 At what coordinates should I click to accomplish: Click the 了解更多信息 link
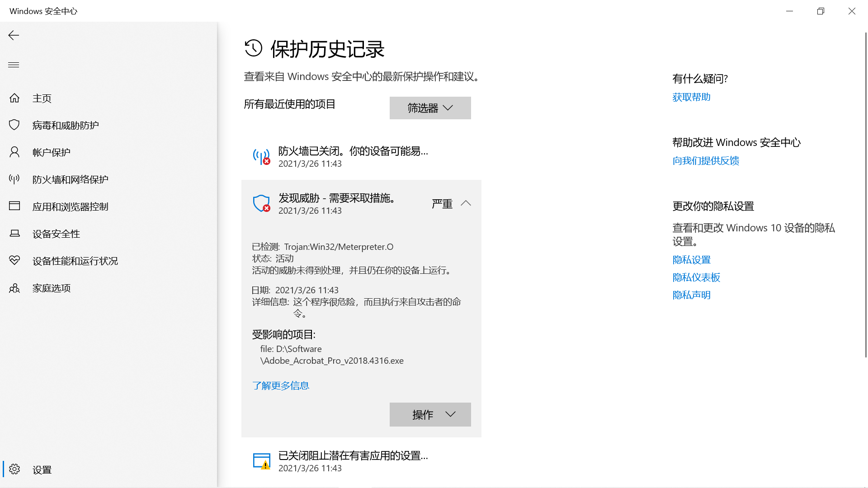pos(280,385)
